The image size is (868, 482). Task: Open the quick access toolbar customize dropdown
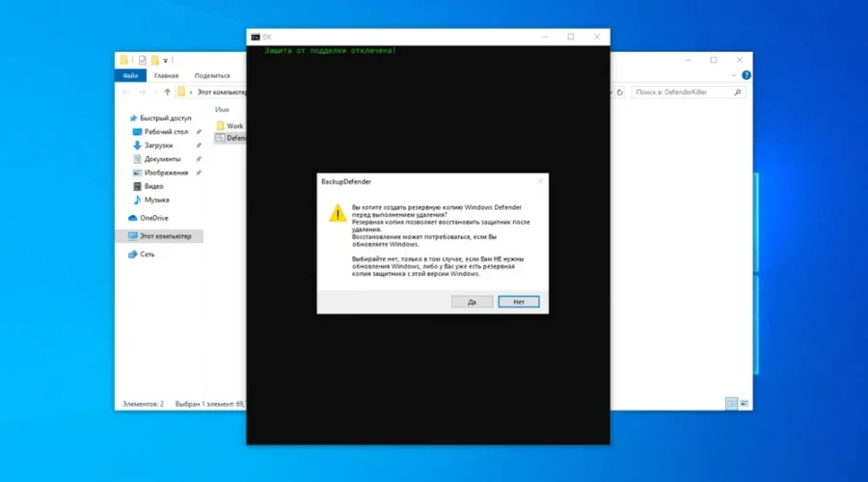(x=165, y=61)
